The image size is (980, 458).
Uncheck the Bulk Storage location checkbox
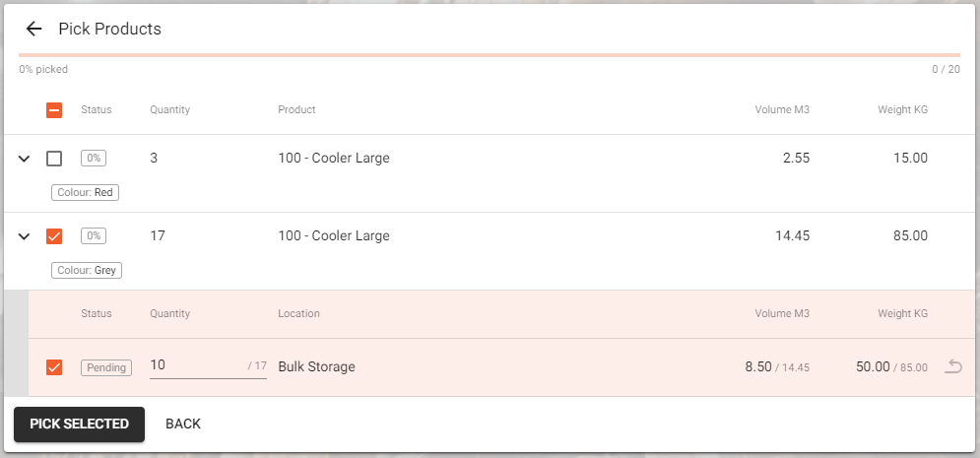tap(54, 367)
